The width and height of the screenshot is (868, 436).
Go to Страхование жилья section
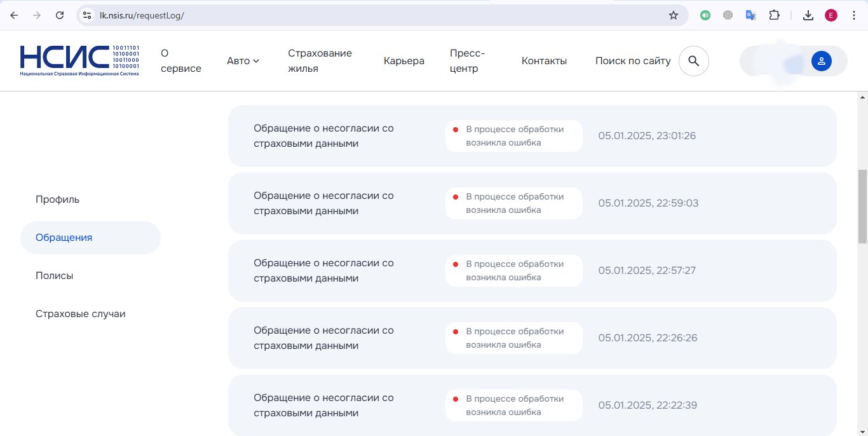(320, 61)
